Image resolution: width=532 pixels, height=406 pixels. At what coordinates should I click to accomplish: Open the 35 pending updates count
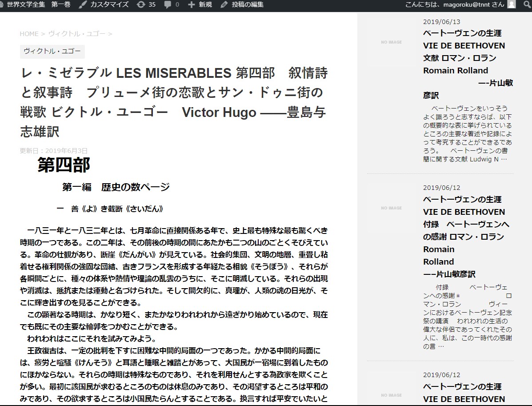point(152,5)
